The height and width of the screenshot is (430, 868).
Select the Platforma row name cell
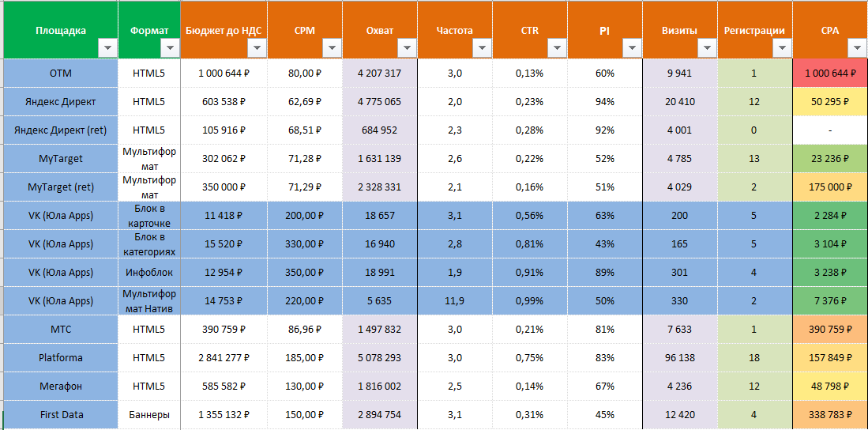(x=60, y=358)
